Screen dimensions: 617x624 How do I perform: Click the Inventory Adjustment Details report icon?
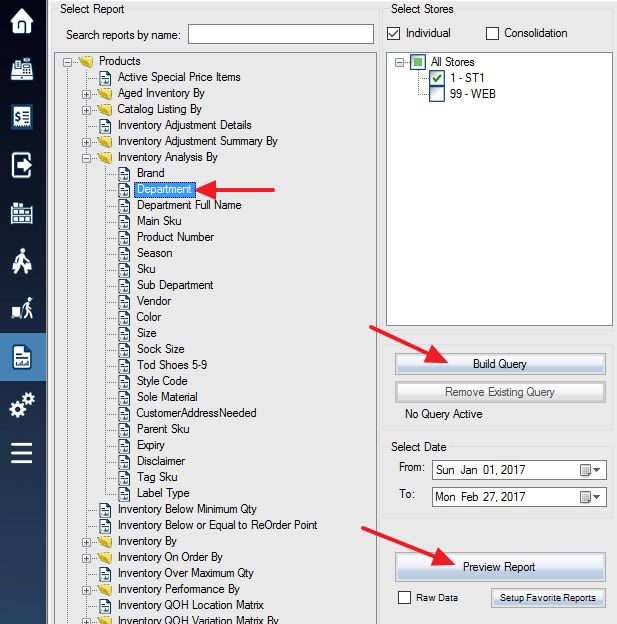click(105, 126)
